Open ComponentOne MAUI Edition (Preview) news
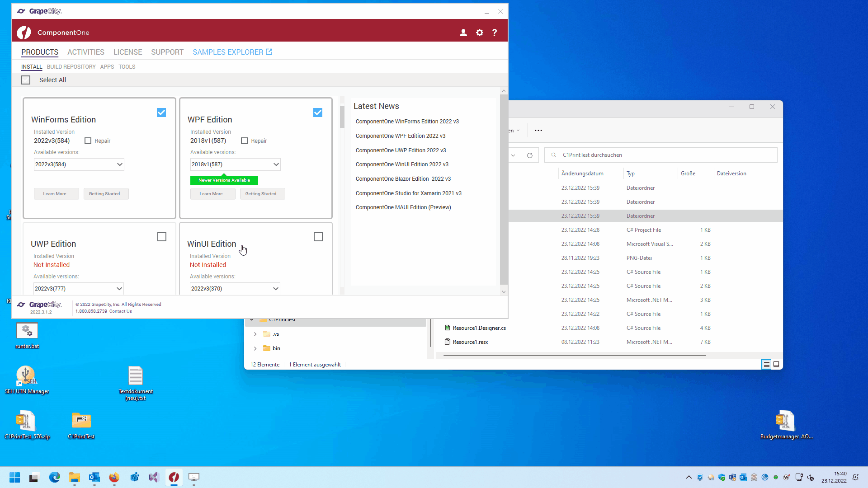The width and height of the screenshot is (868, 488). (x=403, y=207)
